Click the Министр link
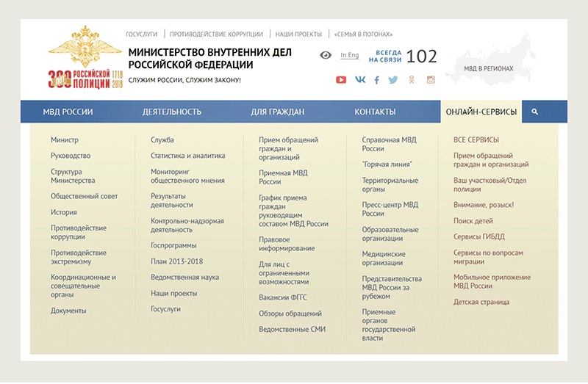Viewport: 588px width, 384px height. 65,140
